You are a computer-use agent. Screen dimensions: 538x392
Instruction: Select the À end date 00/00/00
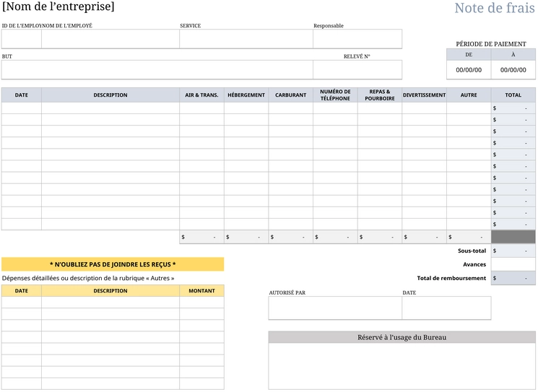click(x=513, y=70)
